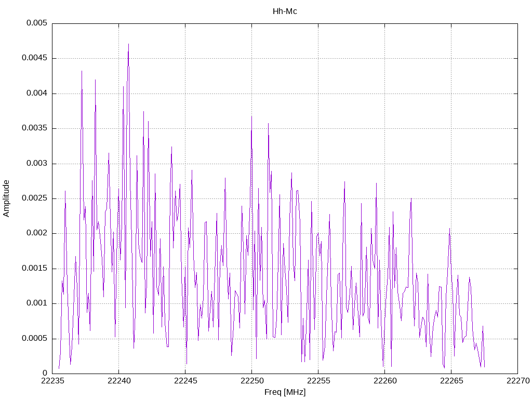The height and width of the screenshot is (399, 532).
Task: Click the 22270 x-axis tick label
Action: [x=518, y=381]
